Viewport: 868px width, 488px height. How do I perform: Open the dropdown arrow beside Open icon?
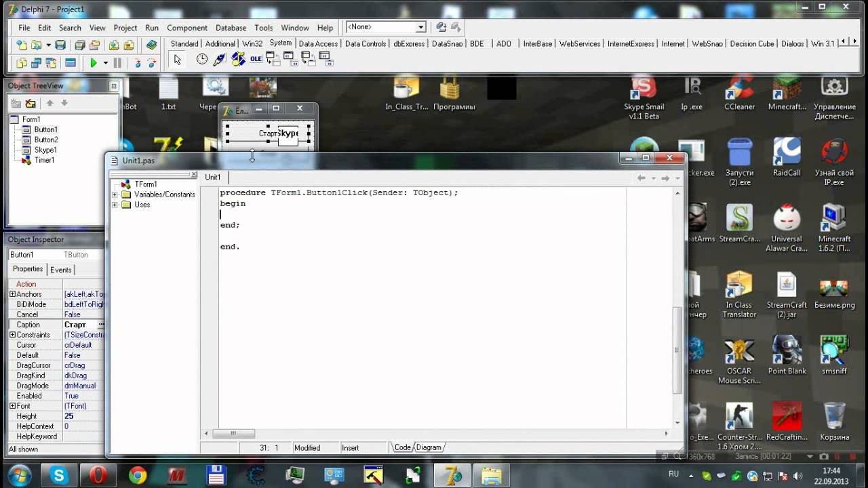(48, 45)
